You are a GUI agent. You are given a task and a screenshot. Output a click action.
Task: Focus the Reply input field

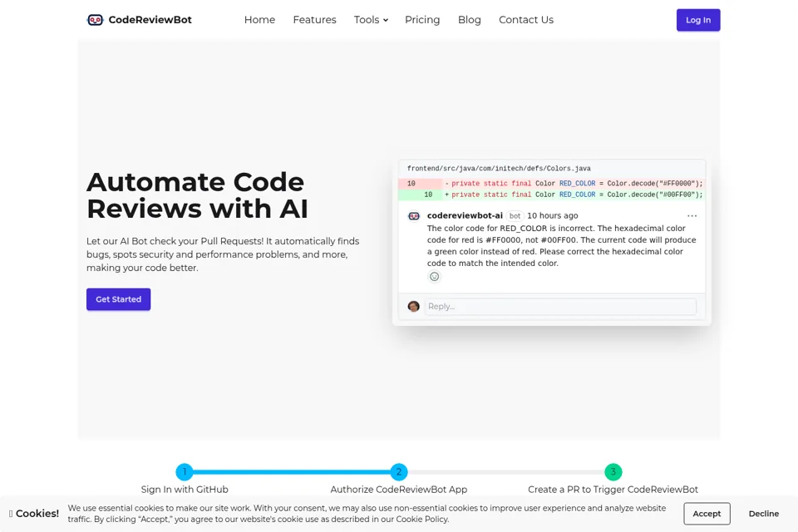pyautogui.click(x=560, y=307)
